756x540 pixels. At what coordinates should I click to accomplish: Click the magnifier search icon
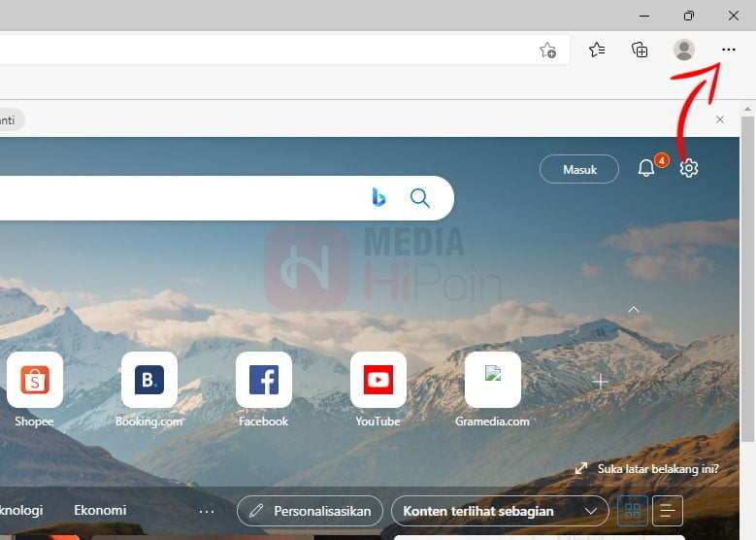pos(419,198)
